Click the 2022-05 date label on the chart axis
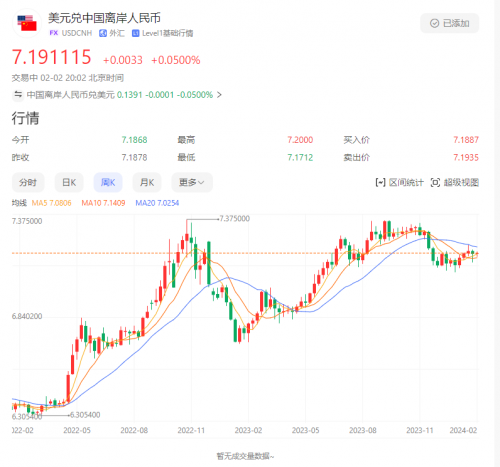This screenshot has height=467, width=500. coord(77,430)
